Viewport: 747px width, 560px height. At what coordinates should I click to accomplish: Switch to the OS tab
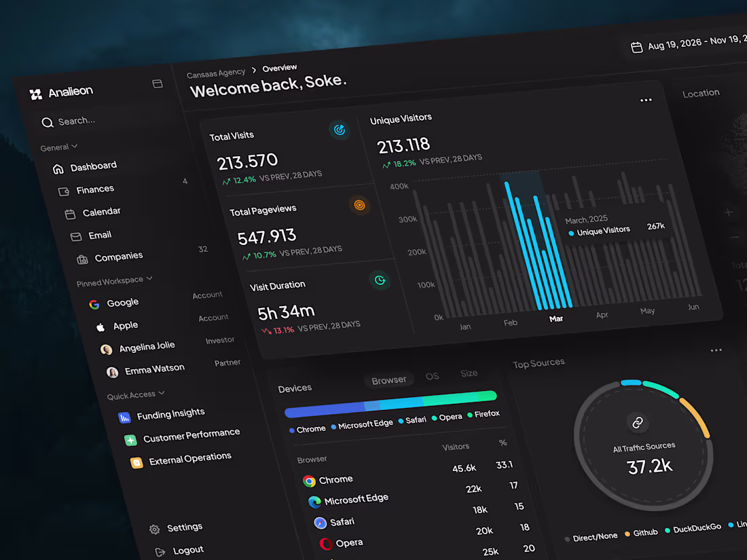432,375
